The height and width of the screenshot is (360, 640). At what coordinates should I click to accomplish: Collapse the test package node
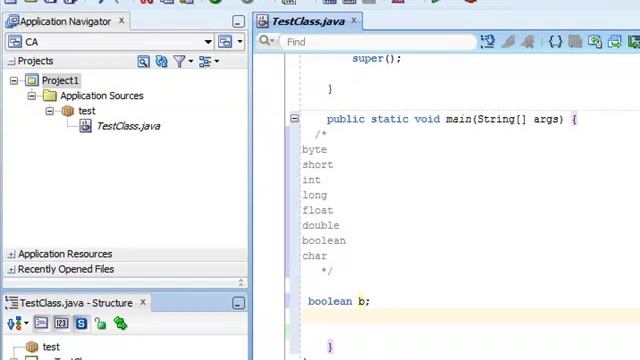(50, 111)
